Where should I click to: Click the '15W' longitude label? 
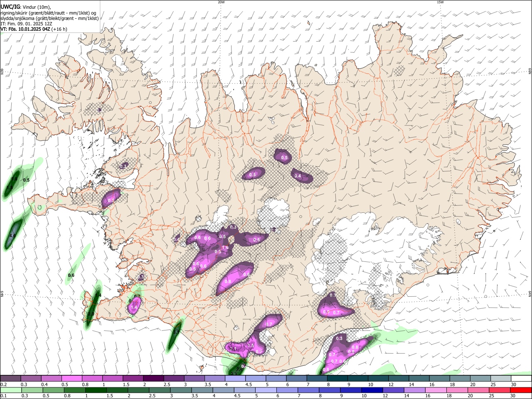pos(440,2)
